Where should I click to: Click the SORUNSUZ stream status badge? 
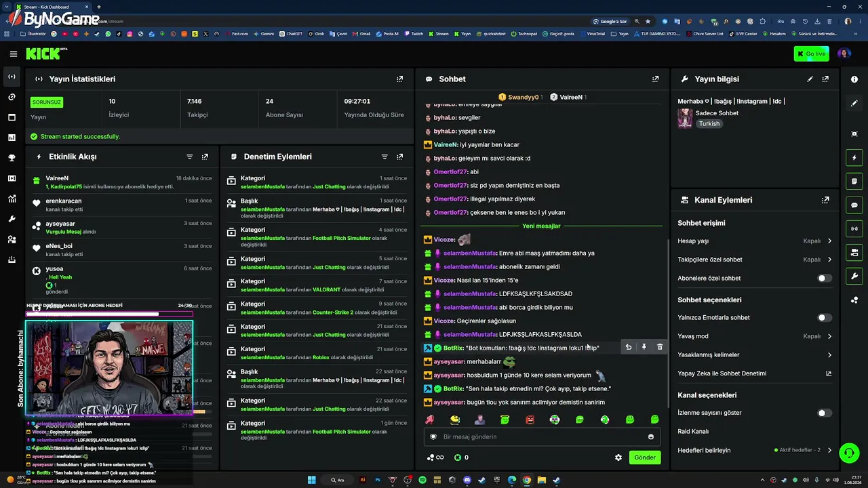click(x=47, y=102)
